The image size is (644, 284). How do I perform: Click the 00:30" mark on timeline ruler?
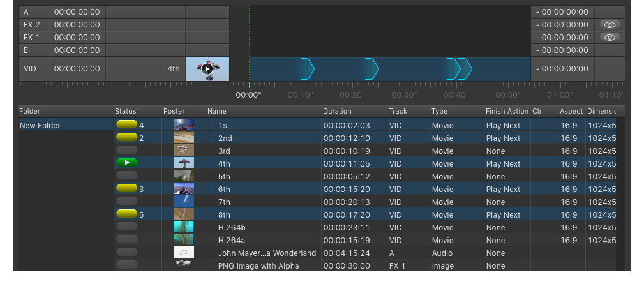coord(404,95)
